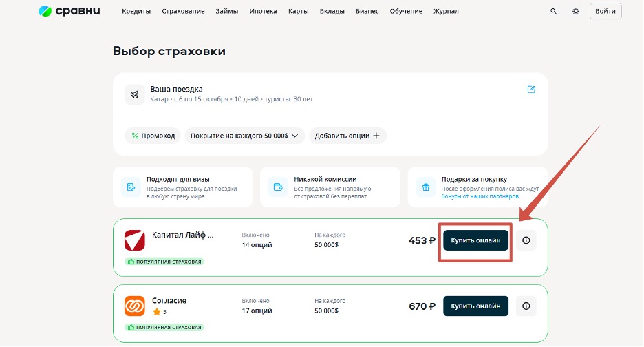This screenshot has height=347, width=644.
Task: Click Популярная страховая badge under Согласие
Action: pyautogui.click(x=164, y=328)
